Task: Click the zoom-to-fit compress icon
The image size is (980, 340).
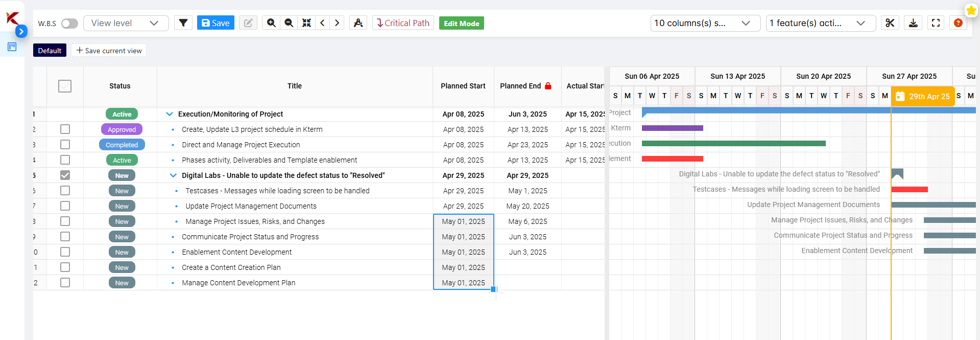Action: pyautogui.click(x=306, y=23)
